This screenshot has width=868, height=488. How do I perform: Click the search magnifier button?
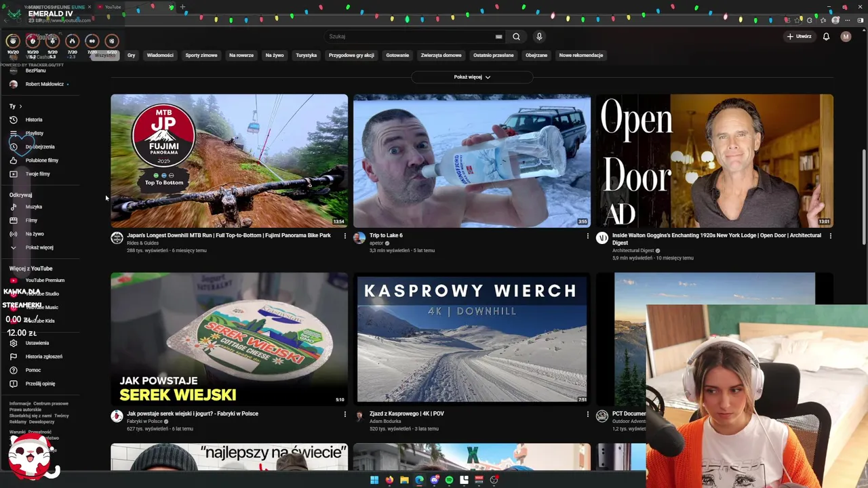[516, 37]
